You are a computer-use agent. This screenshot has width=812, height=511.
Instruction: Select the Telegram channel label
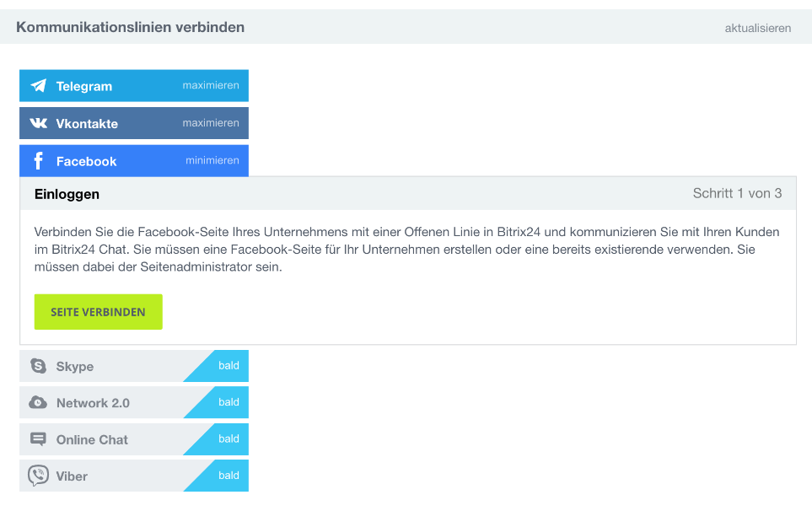pyautogui.click(x=83, y=86)
